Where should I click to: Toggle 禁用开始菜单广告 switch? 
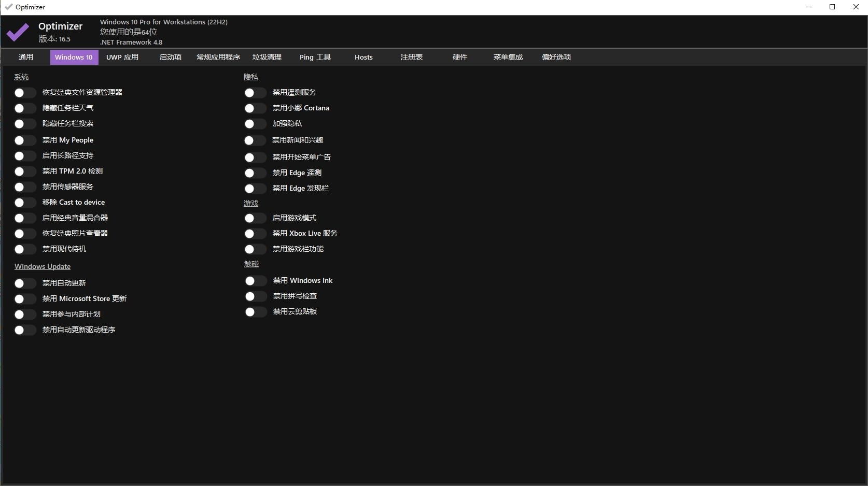point(255,158)
